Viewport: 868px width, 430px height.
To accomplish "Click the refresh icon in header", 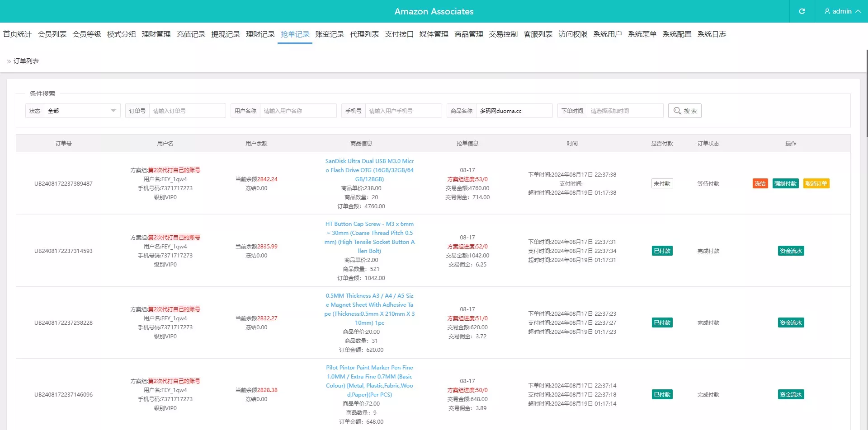I will pyautogui.click(x=802, y=11).
